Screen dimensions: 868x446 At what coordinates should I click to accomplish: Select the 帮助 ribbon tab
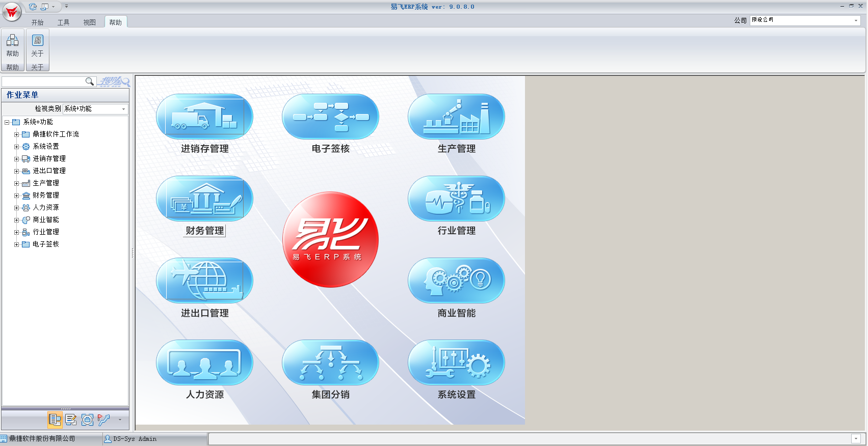(116, 22)
